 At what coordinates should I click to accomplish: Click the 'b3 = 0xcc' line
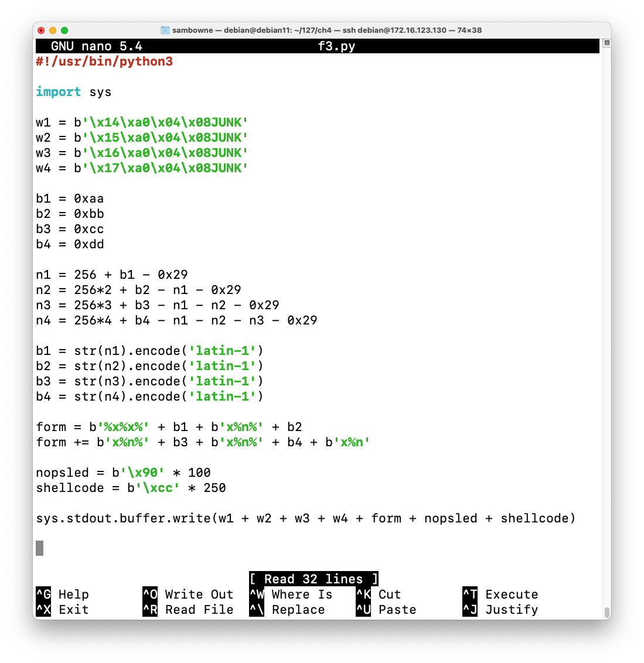(x=70, y=229)
